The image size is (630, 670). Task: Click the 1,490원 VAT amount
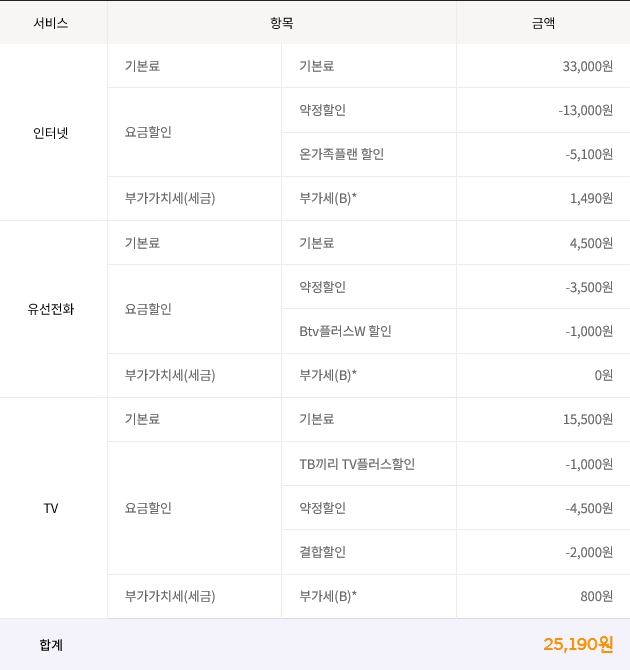pos(591,198)
